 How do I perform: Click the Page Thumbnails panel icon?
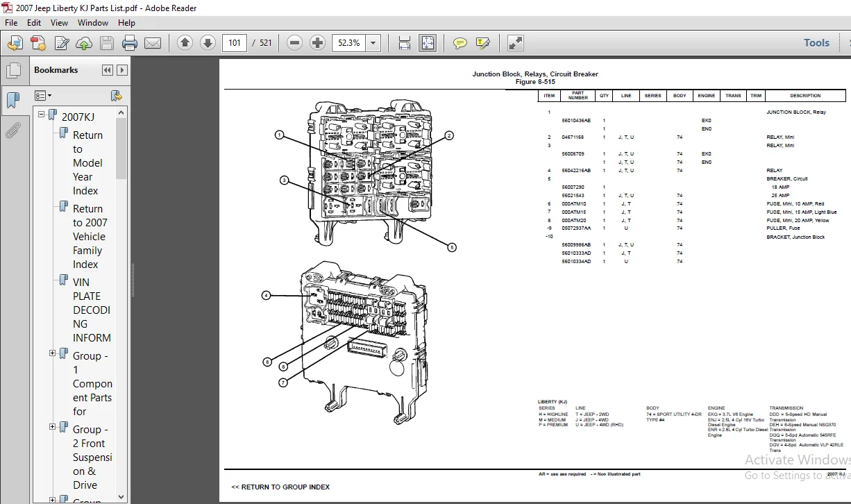click(13, 70)
